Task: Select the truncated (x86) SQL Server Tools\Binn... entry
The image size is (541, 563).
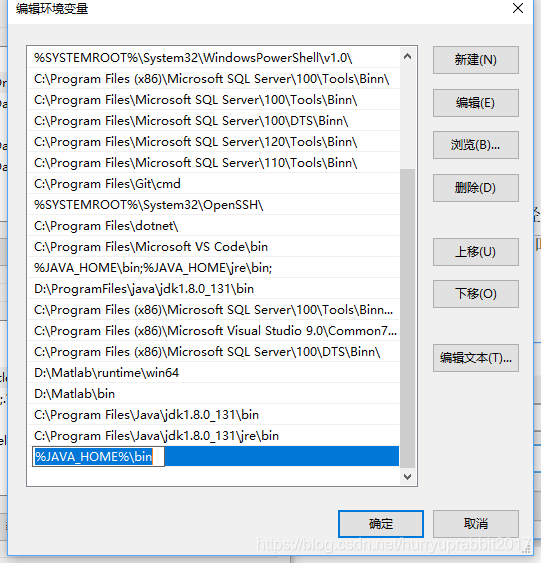Action: pos(214,310)
